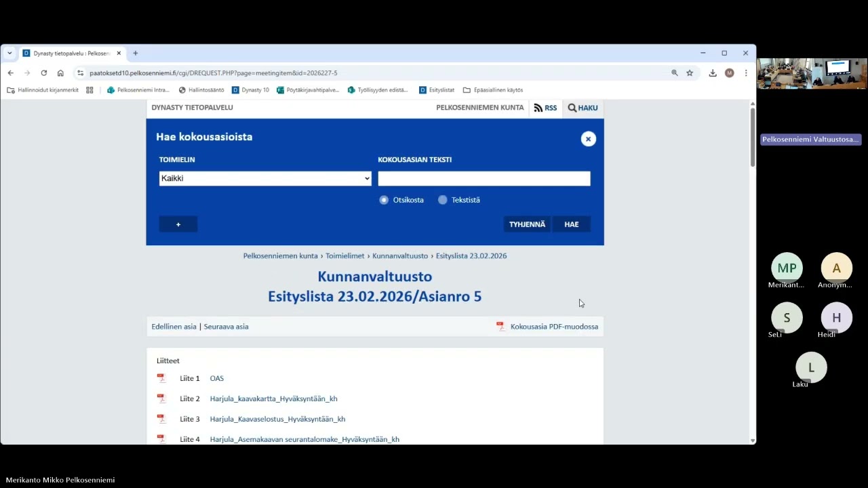Open Kokousasia PDF-muodossa link
Image resolution: width=868 pixels, height=488 pixels.
pos(554,327)
